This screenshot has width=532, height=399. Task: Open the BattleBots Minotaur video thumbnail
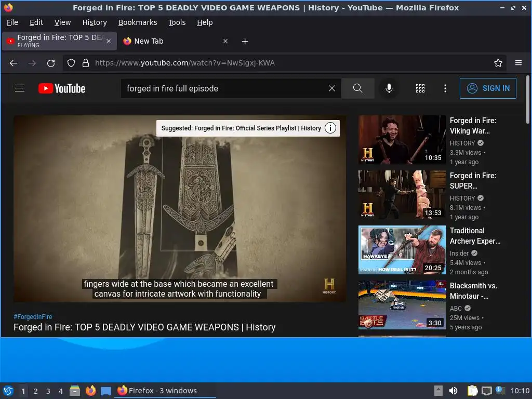(402, 304)
